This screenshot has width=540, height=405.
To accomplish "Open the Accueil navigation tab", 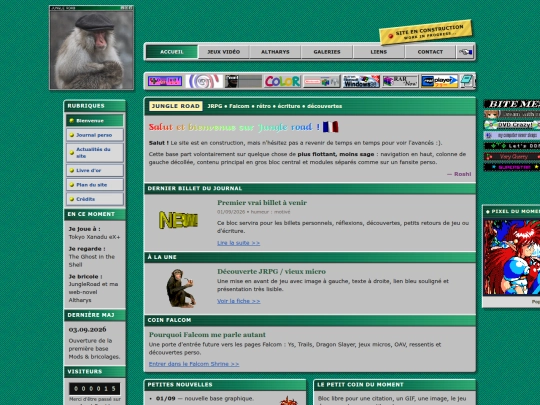I will [172, 52].
